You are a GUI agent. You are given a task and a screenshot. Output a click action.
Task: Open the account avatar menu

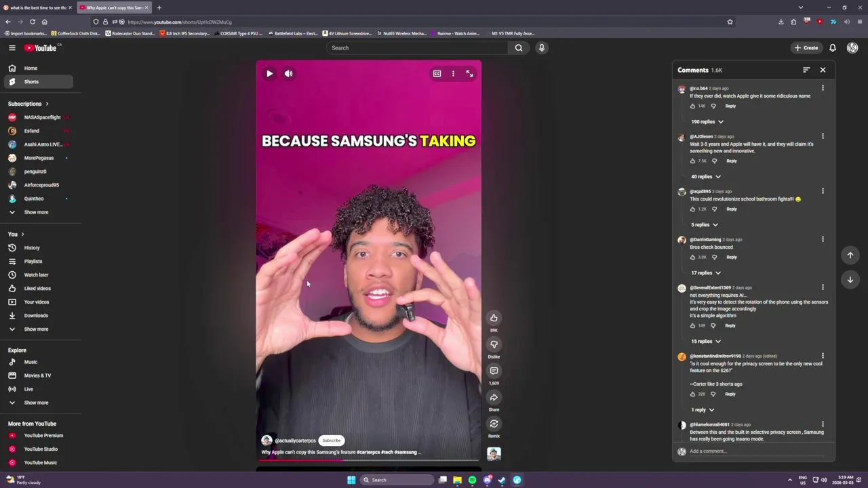coord(852,47)
